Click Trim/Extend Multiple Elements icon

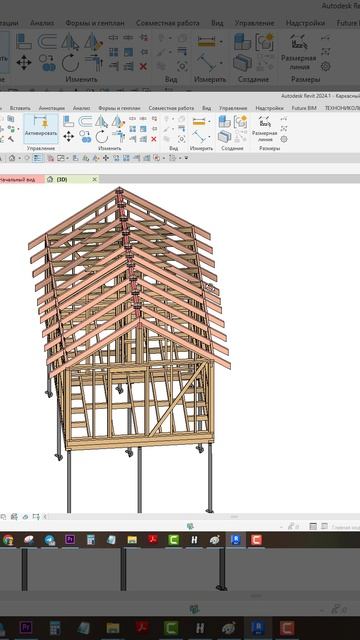(x=143, y=139)
